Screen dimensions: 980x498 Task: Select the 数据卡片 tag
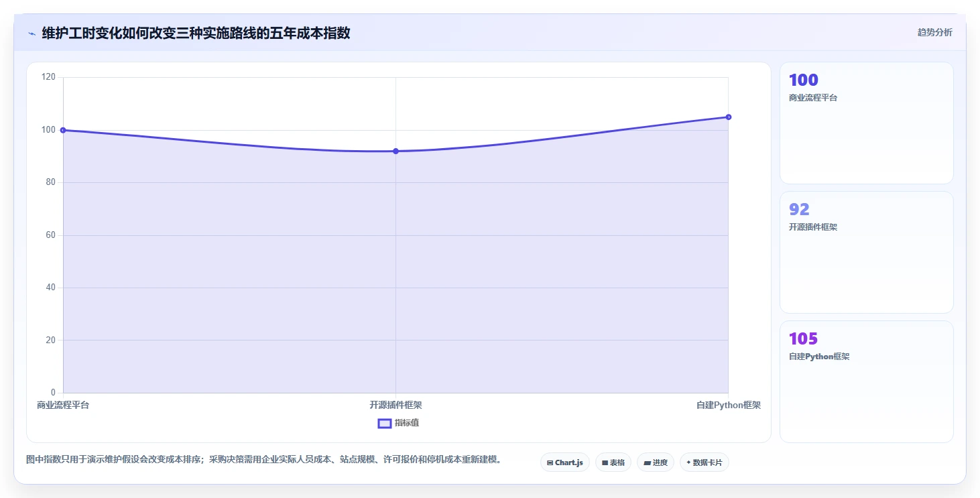pyautogui.click(x=704, y=462)
